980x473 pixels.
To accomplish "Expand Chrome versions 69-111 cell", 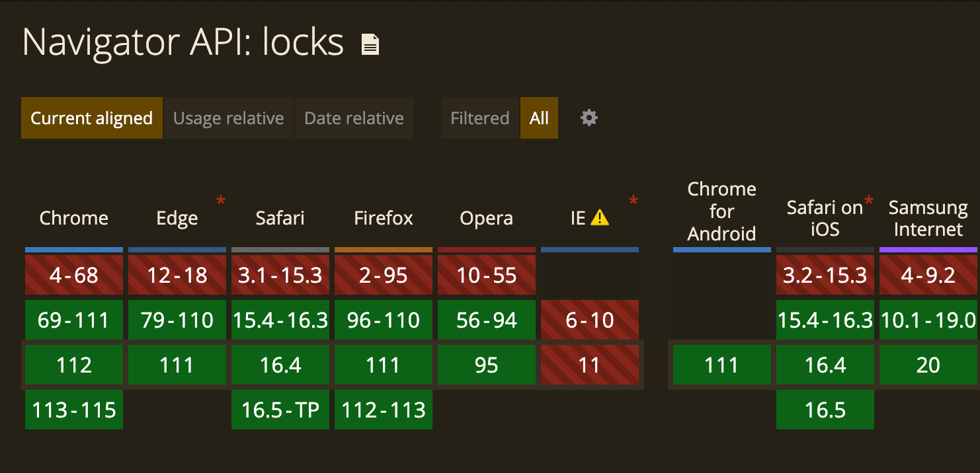I will click(74, 320).
